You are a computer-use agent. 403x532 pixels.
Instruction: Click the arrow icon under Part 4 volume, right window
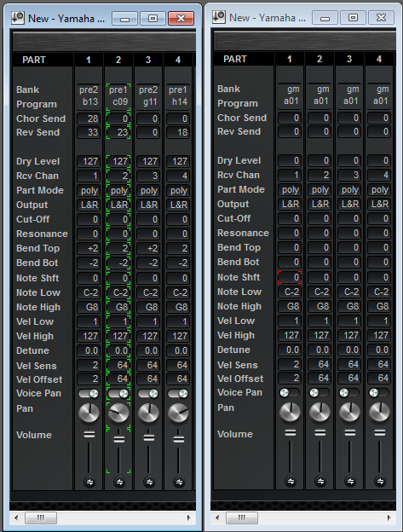coord(380,481)
